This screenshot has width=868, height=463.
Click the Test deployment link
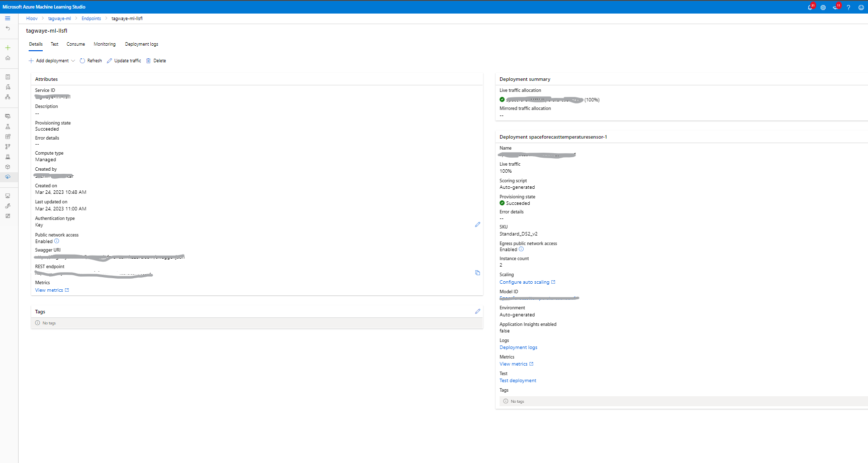click(518, 381)
